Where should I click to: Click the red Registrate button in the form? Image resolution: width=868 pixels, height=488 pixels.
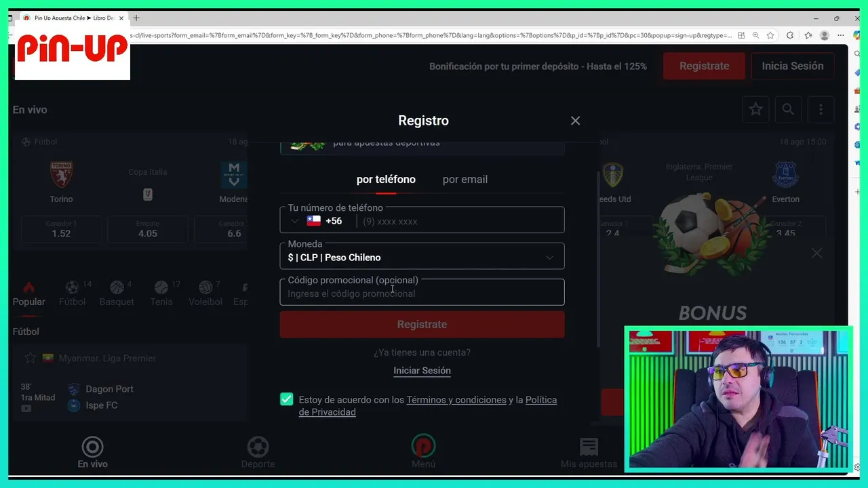pos(422,324)
